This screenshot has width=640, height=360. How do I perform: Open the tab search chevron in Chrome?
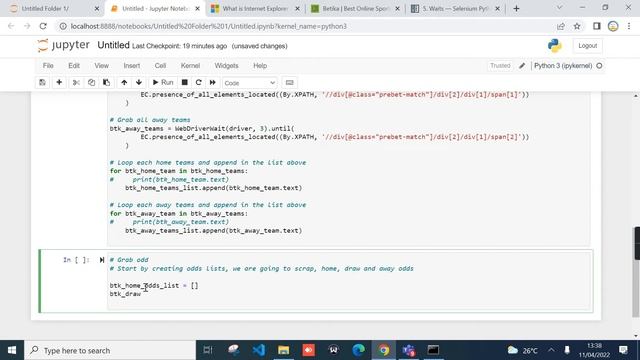559,8
